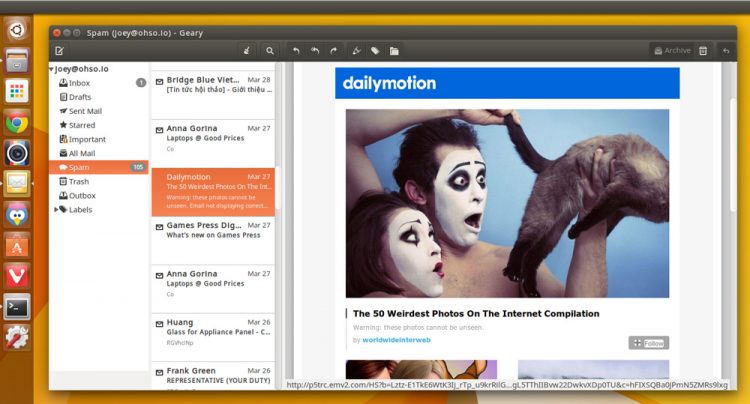The image size is (750, 404).
Task: Open the Outbox folder
Action: click(x=99, y=196)
